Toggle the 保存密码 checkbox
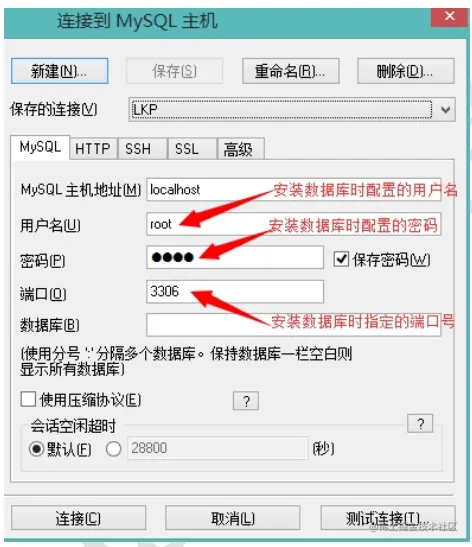 click(341, 259)
